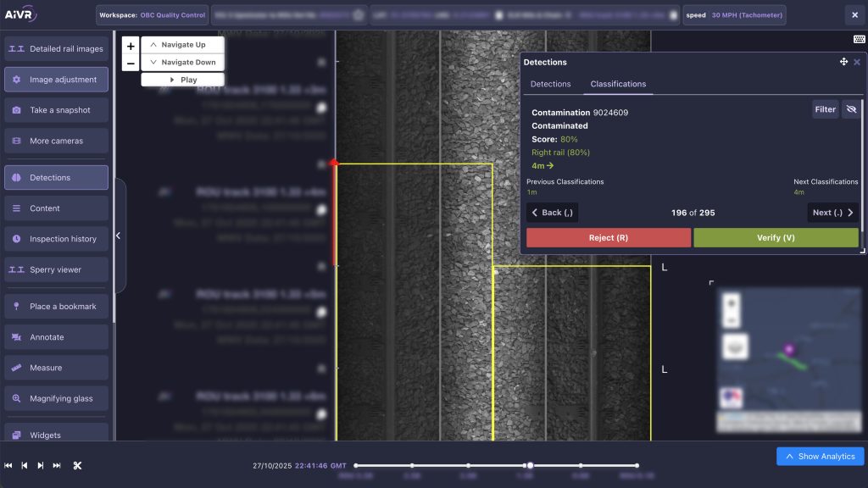Move the Detections panel handle
This screenshot has height=488, width=868.
[843, 62]
